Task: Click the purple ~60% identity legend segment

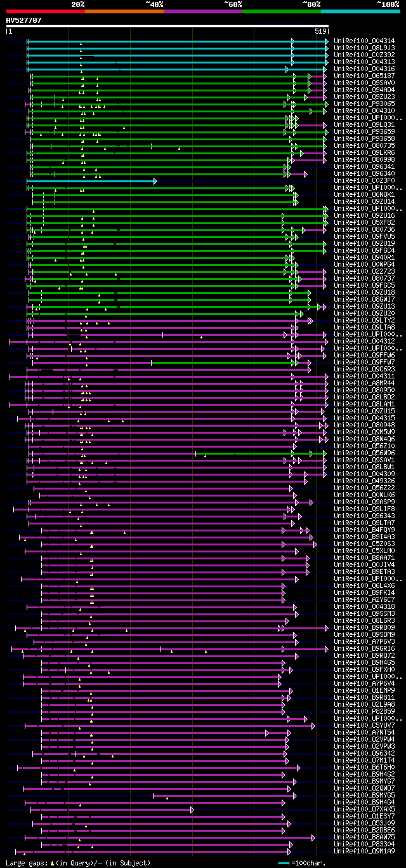Action: click(202, 11)
